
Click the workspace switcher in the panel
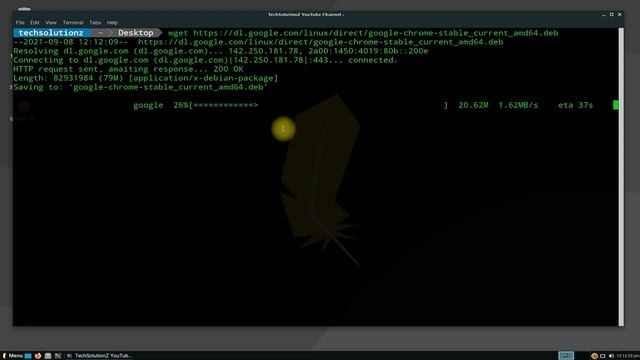pyautogui.click(x=566, y=356)
